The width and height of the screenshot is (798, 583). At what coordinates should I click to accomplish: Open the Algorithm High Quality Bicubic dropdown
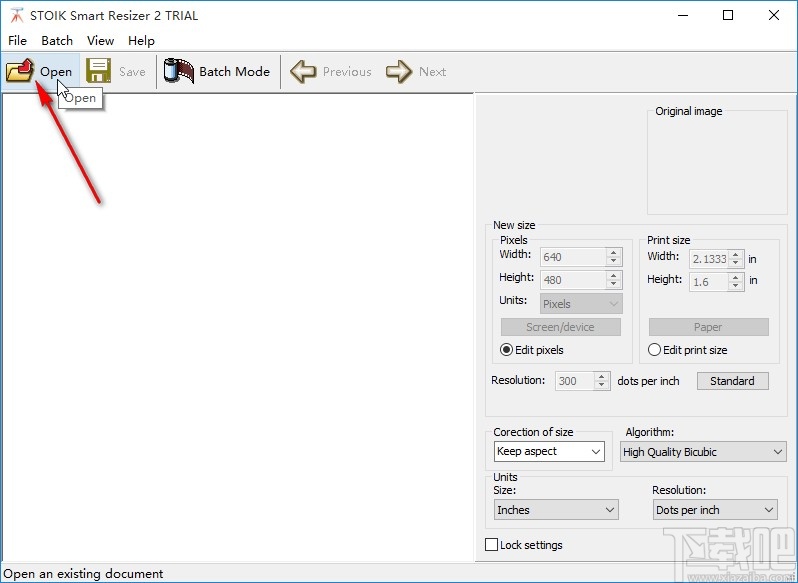703,452
